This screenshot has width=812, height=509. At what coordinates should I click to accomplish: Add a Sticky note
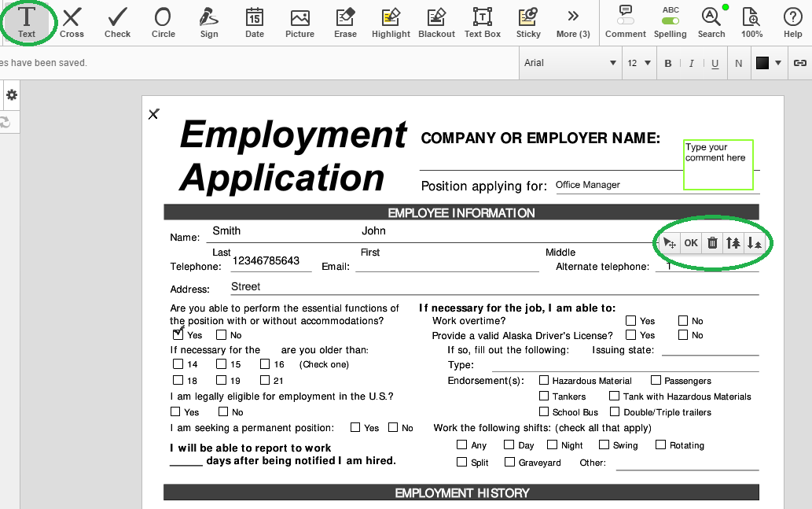pos(528,22)
